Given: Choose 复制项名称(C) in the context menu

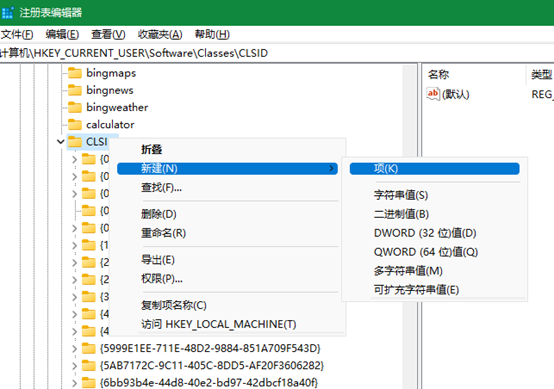Looking at the screenshot, I should [x=227, y=305].
